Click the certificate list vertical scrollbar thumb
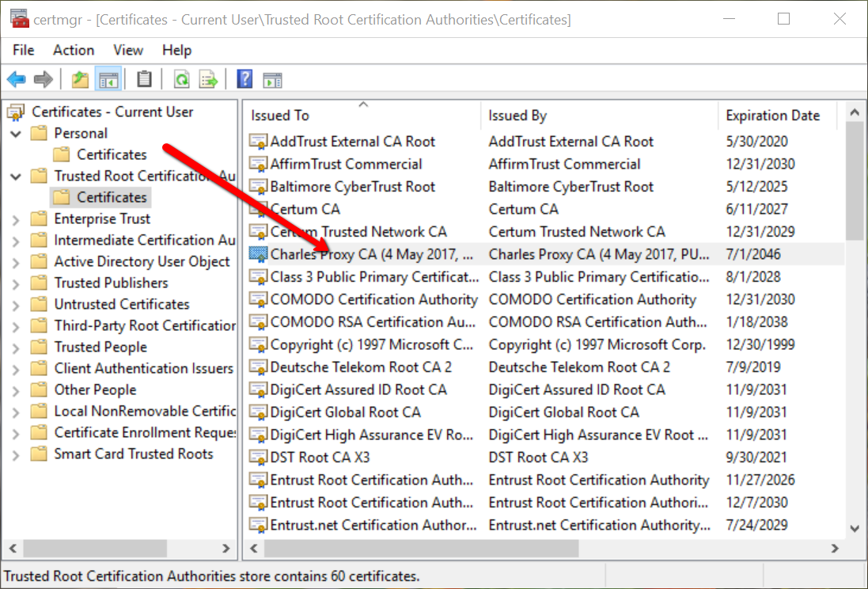868x589 pixels. click(855, 180)
